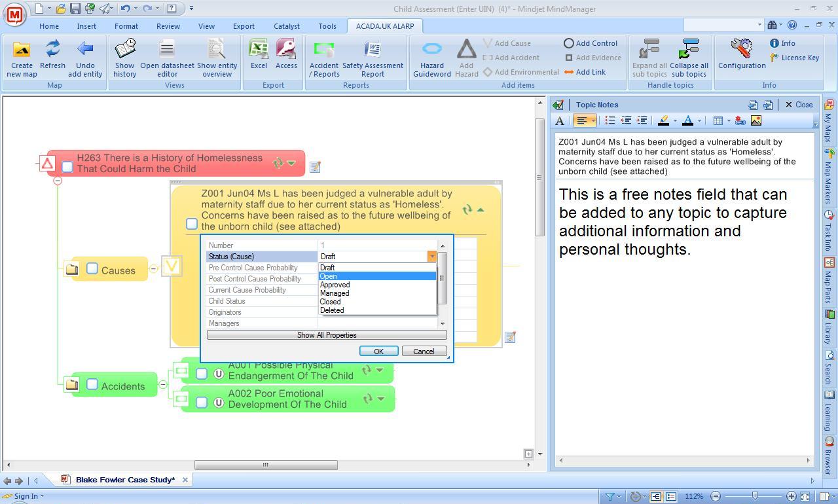This screenshot has height=504, width=838.
Task: Insert an image into the Topic Notes
Action: point(756,120)
